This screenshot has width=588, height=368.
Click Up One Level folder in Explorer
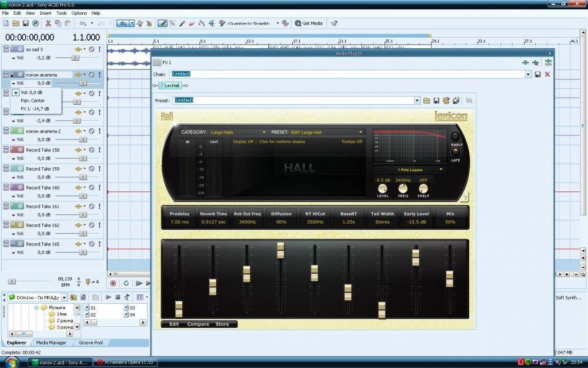coord(73,297)
